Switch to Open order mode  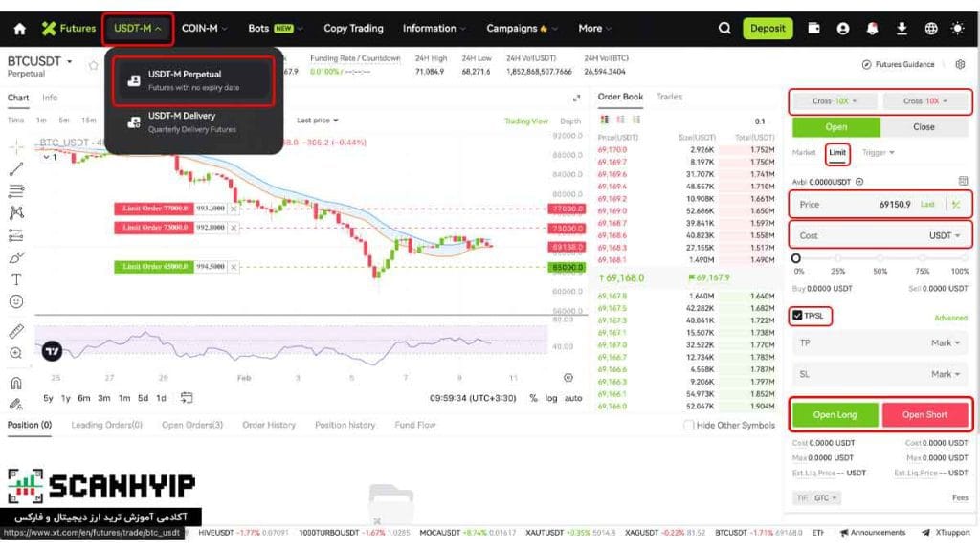coord(836,127)
